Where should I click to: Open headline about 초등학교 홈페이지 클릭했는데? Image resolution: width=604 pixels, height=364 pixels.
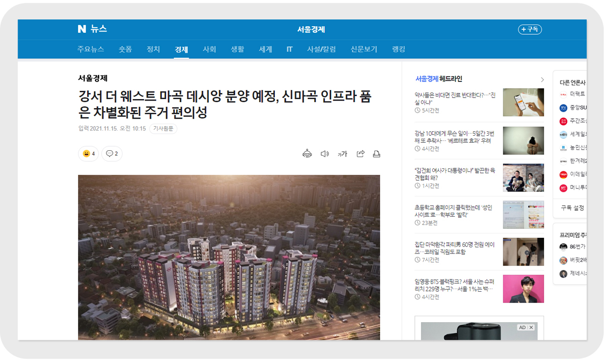pyautogui.click(x=454, y=211)
